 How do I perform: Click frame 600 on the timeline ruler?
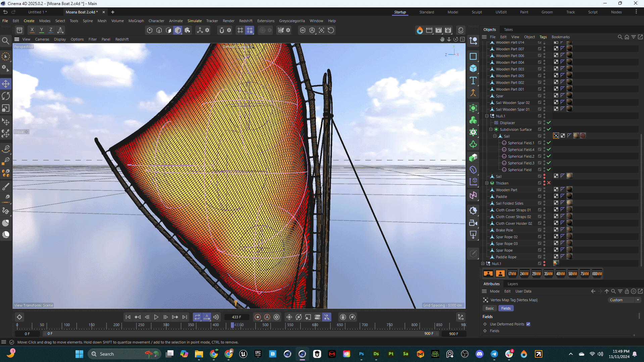[315, 325]
